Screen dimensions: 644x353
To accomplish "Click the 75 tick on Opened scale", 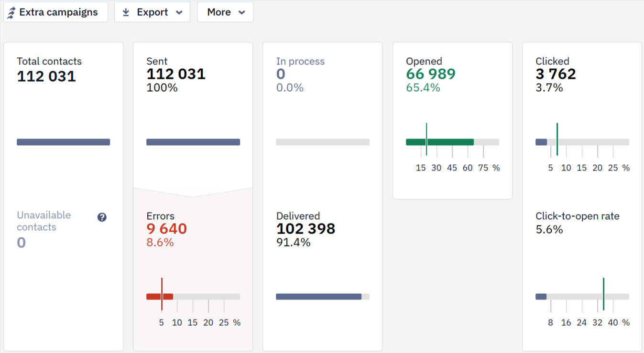I will click(x=483, y=168).
